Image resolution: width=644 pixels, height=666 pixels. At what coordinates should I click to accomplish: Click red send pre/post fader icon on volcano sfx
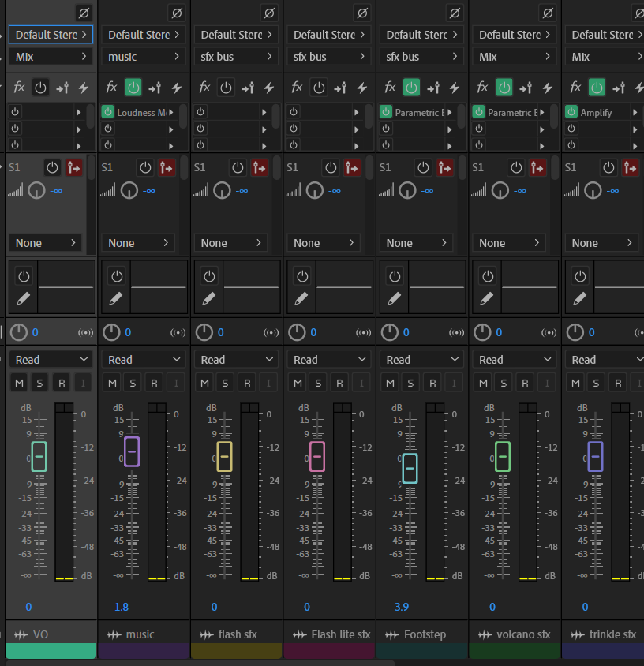[537, 167]
